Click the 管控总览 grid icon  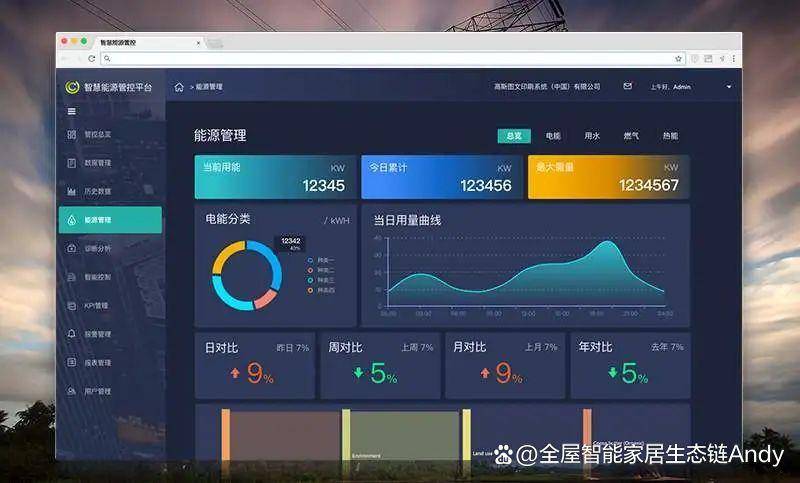tap(71, 135)
